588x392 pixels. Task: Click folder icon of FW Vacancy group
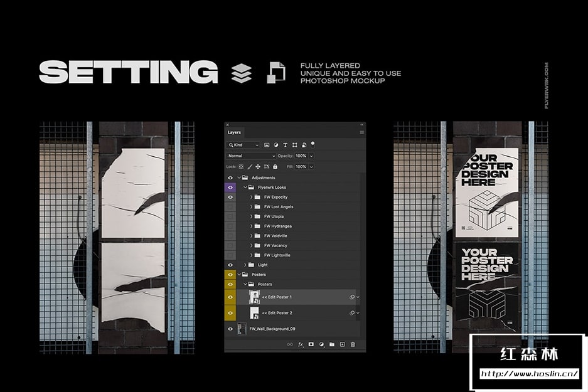[258, 245]
